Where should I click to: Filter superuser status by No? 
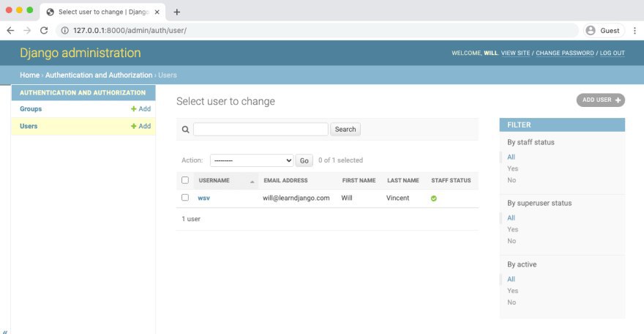512,241
